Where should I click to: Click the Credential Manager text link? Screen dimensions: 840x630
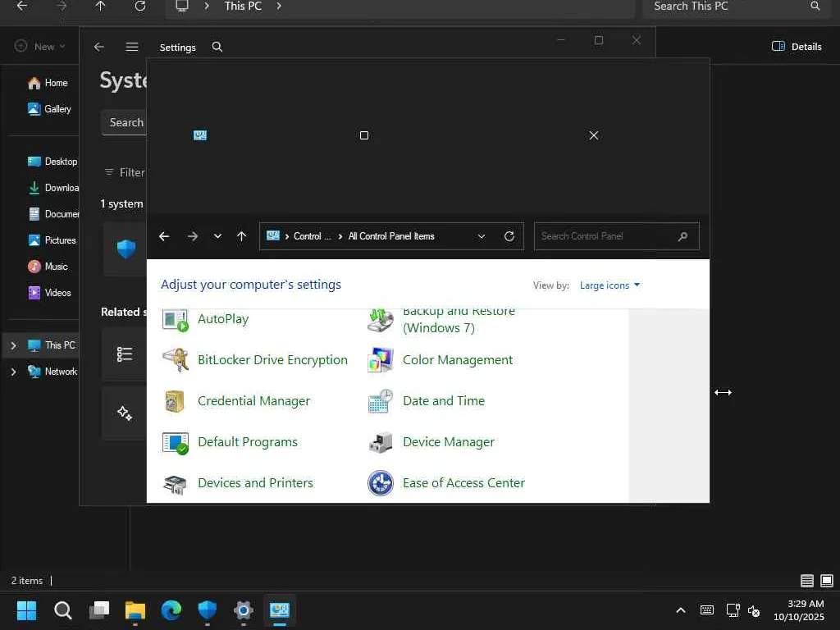pyautogui.click(x=253, y=401)
